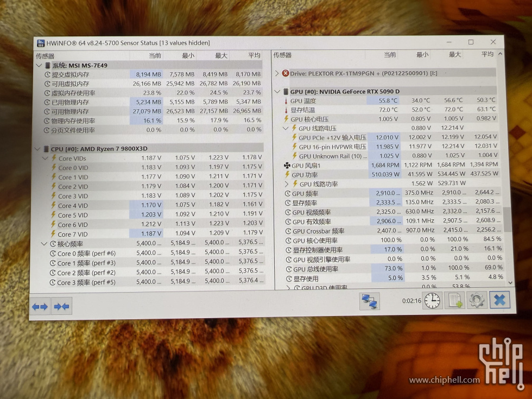Click the shrink-columns inward arrows button

coord(61,307)
